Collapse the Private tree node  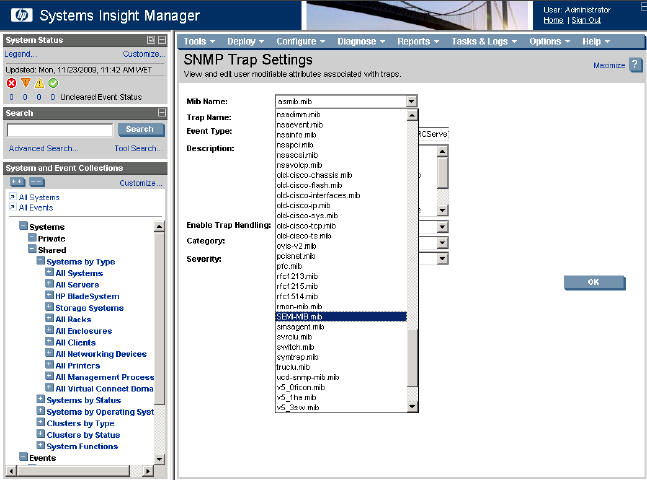tap(32, 238)
